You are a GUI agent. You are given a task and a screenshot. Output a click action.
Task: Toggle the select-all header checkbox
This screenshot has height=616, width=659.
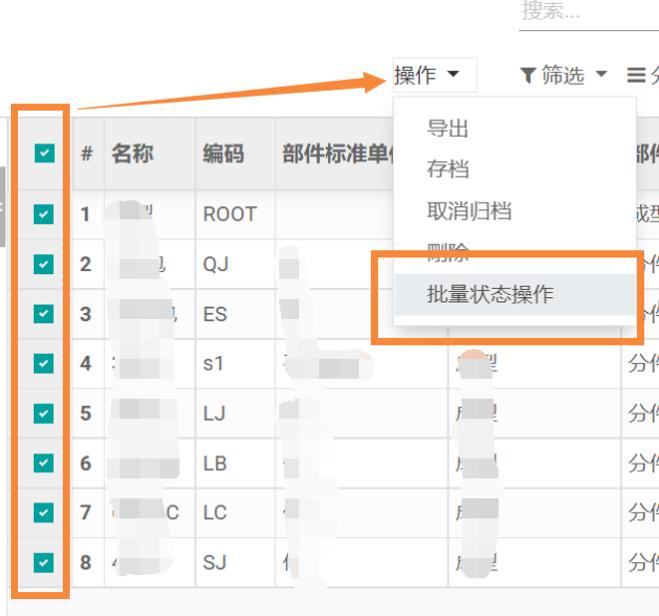pyautogui.click(x=44, y=153)
